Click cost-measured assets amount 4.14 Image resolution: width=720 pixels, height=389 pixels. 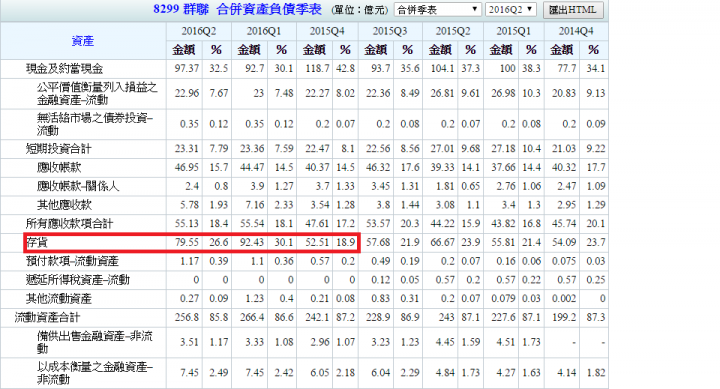tap(566, 372)
